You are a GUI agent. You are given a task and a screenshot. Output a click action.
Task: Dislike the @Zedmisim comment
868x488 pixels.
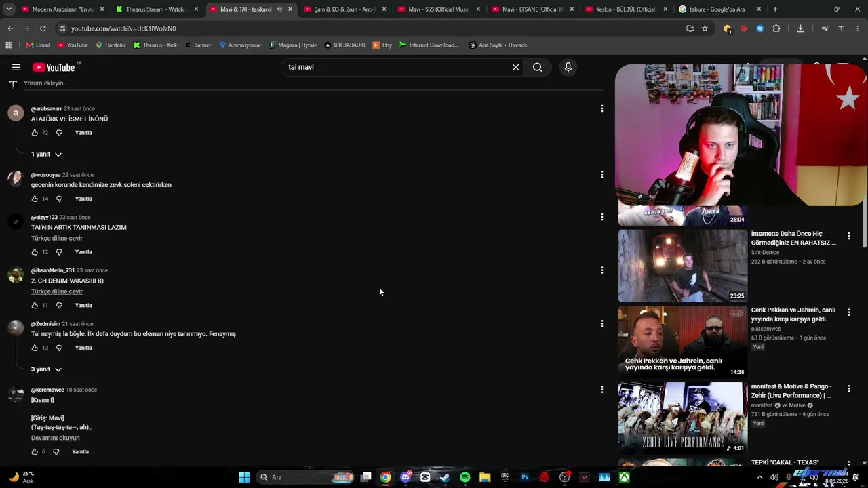[x=59, y=348]
